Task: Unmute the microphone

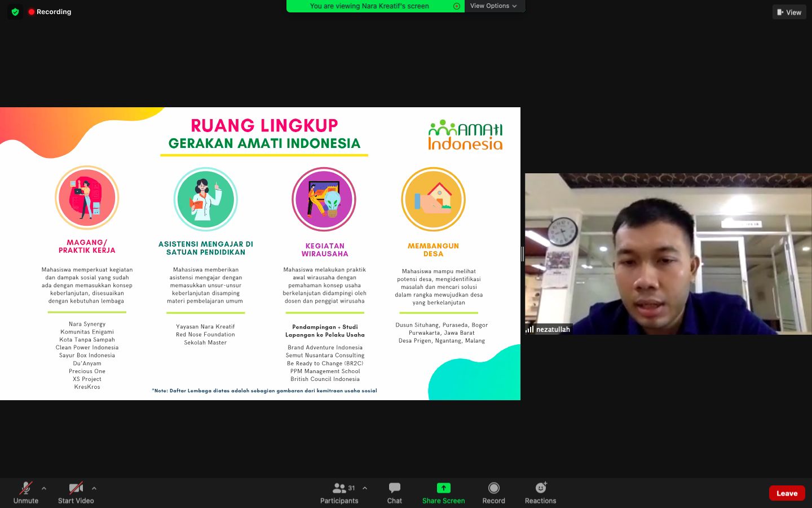Action: tap(26, 493)
